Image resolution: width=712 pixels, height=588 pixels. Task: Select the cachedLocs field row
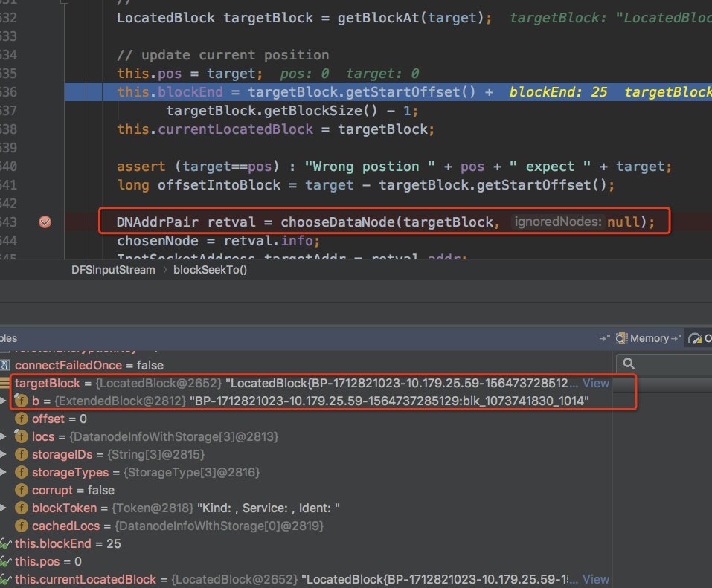(x=306, y=526)
